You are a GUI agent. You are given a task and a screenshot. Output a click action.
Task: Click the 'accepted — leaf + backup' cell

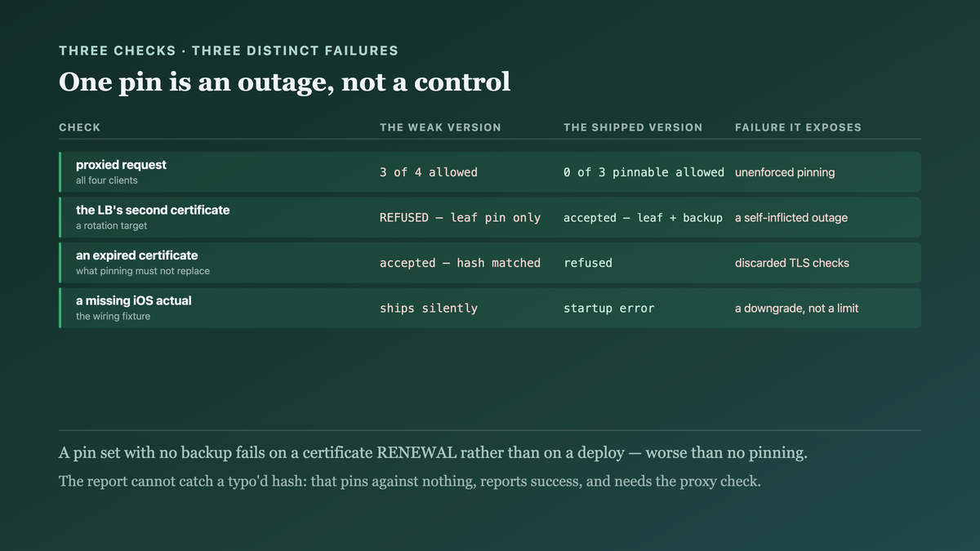[x=643, y=218]
